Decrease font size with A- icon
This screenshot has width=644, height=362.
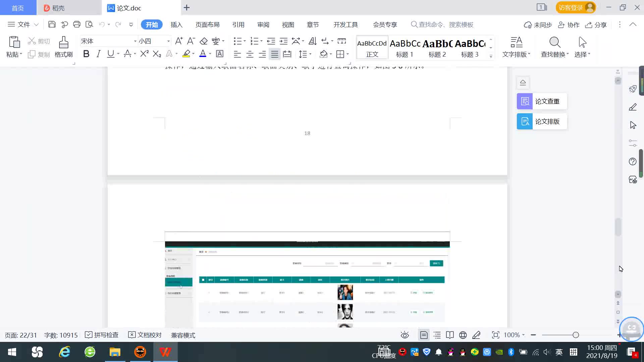point(191,41)
